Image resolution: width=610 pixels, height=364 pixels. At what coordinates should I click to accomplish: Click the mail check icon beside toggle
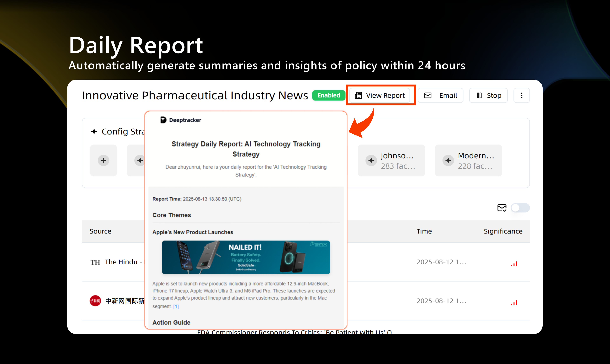coord(502,208)
